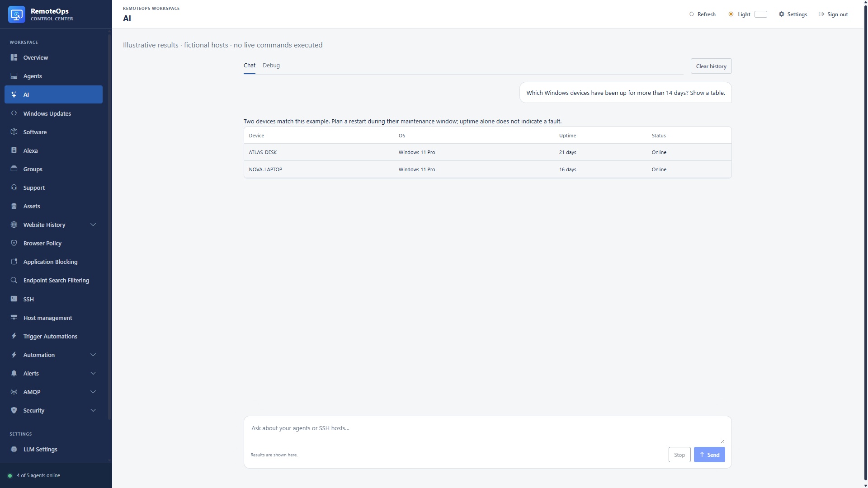Click the Groups folder icon
Viewport: 868px width, 488px height.
click(14, 169)
